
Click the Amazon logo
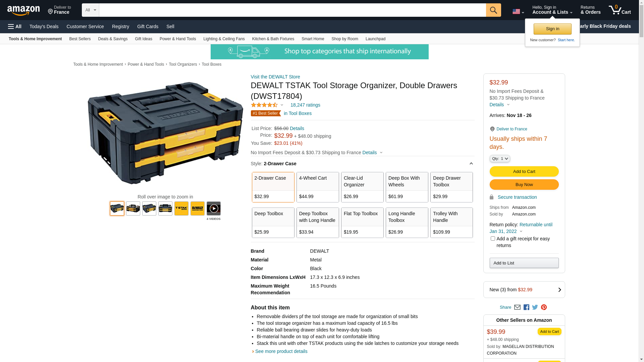(23, 10)
